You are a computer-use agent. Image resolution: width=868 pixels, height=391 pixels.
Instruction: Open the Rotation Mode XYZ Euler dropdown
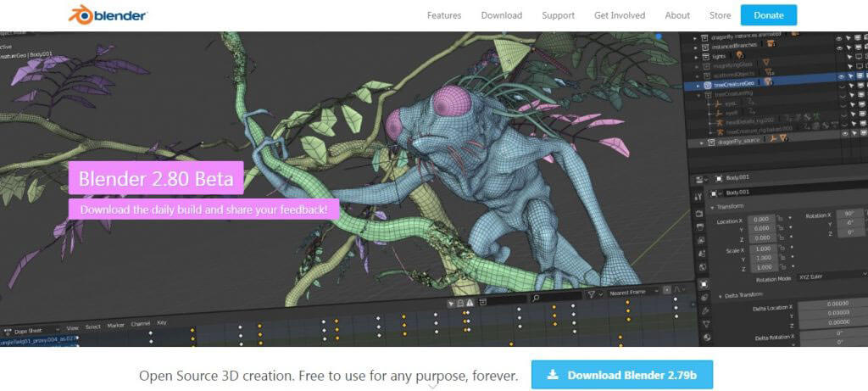point(832,276)
